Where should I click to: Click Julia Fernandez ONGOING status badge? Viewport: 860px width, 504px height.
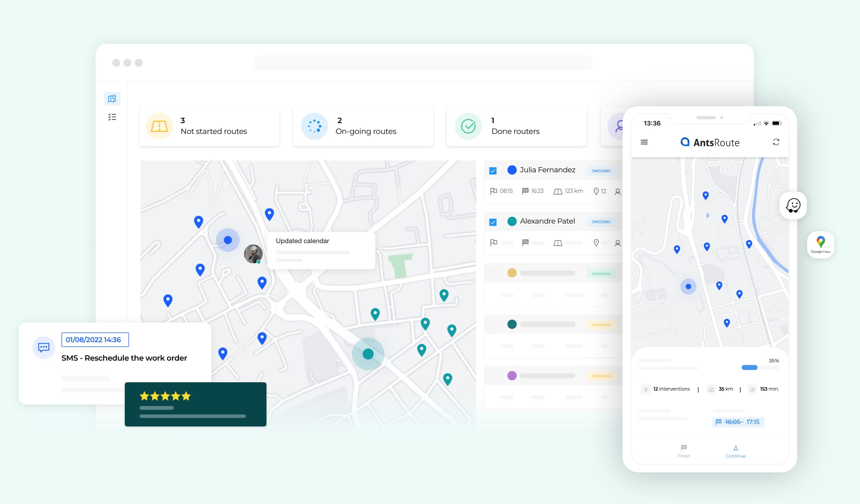coord(601,171)
